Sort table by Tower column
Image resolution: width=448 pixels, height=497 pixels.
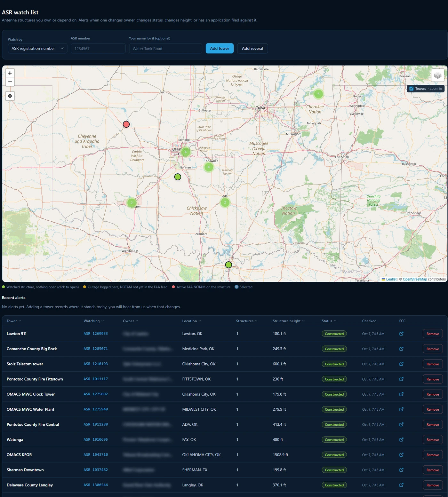pyautogui.click(x=14, y=321)
